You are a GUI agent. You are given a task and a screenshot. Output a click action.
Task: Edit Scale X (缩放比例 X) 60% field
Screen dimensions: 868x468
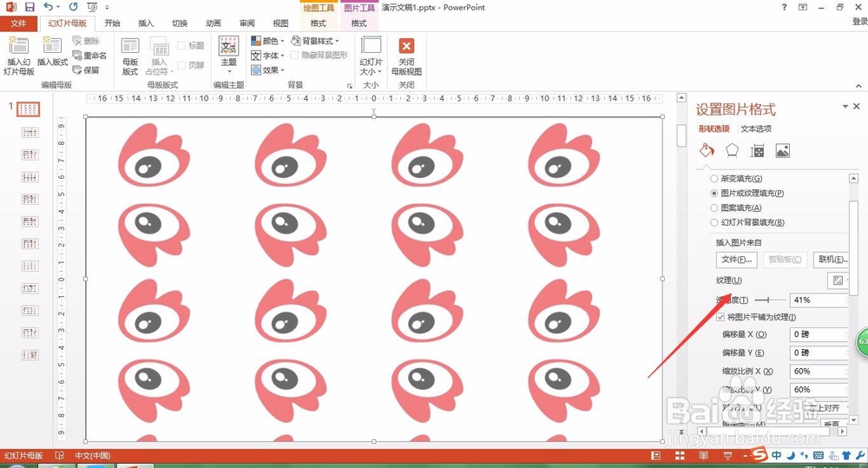(x=818, y=371)
